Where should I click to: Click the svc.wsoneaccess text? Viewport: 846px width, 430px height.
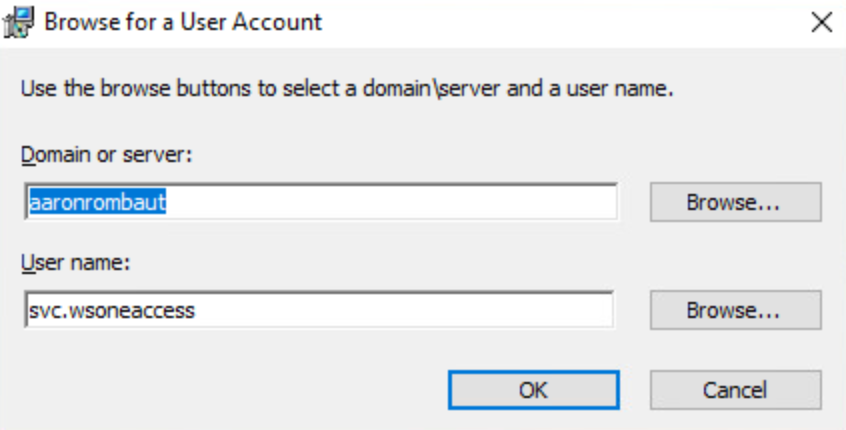pos(111,310)
